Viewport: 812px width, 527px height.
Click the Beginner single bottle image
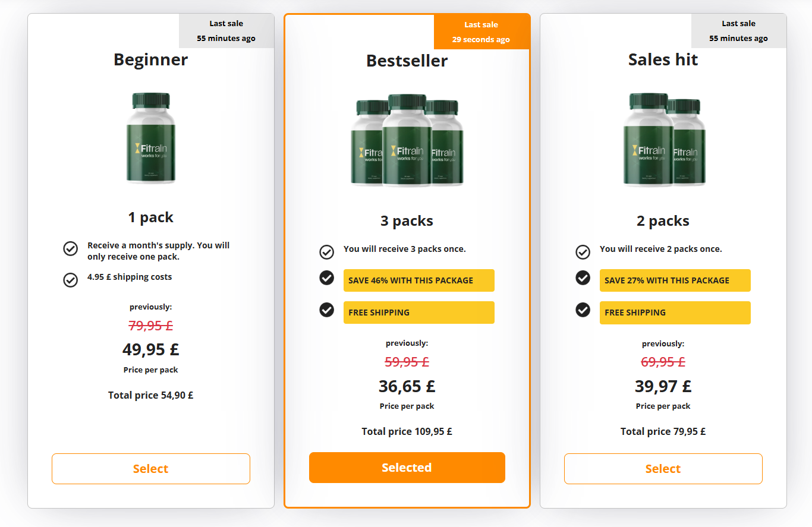coord(151,138)
